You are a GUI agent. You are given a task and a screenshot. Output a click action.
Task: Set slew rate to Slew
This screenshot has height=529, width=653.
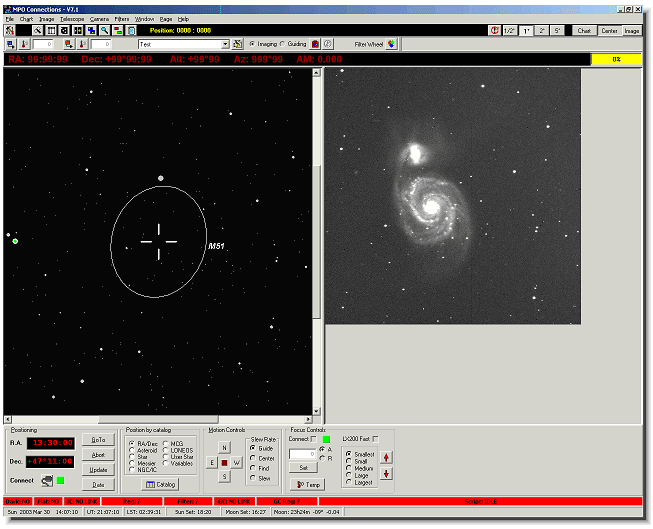click(252, 478)
